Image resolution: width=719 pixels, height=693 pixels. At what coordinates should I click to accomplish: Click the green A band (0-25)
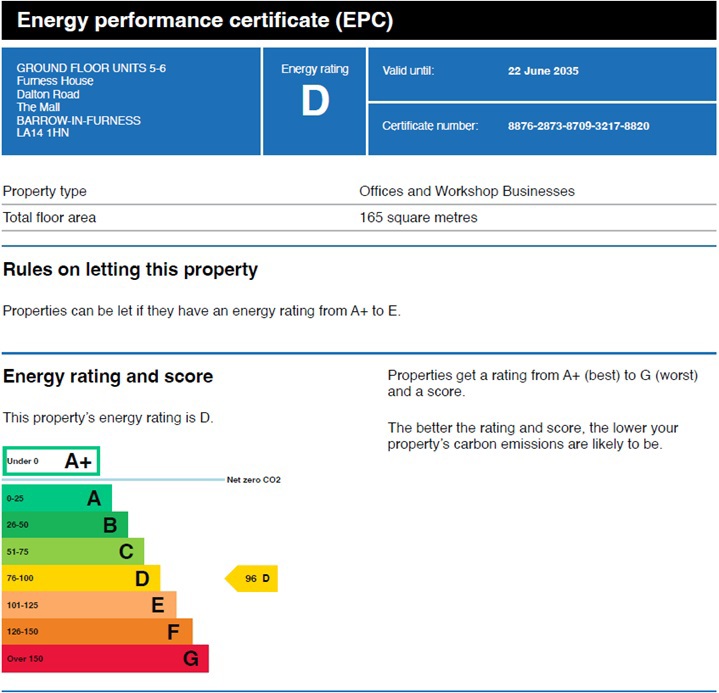point(57,498)
